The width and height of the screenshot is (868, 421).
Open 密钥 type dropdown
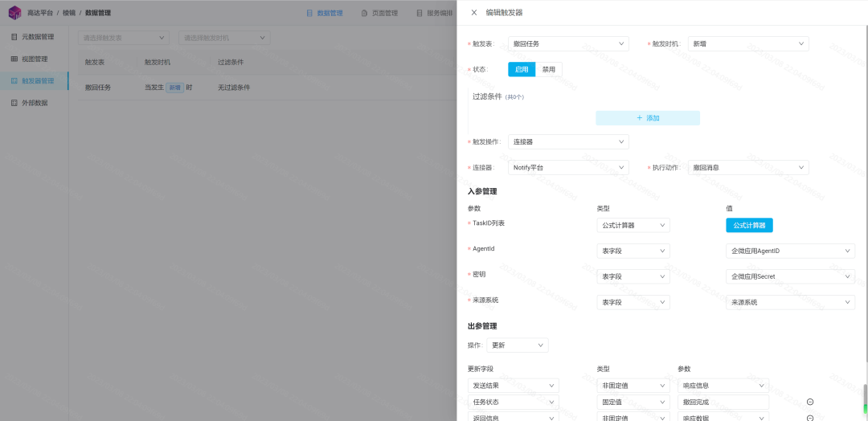tap(633, 276)
